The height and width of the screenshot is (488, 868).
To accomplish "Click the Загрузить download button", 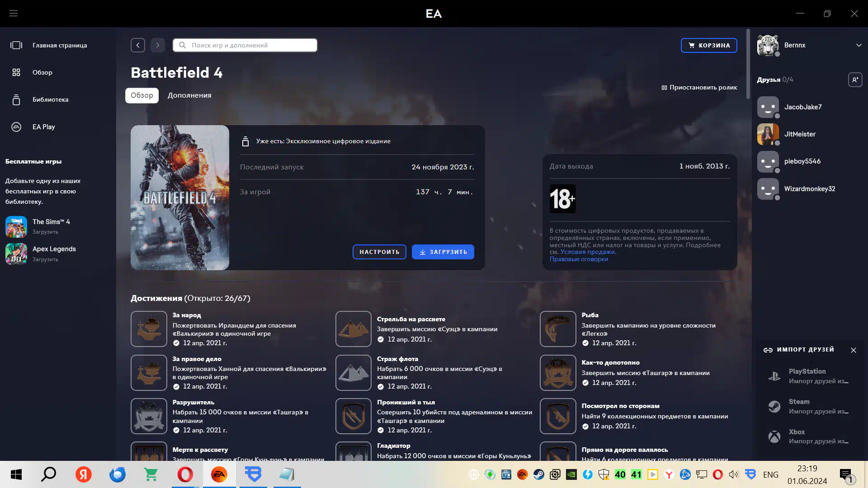I will [443, 252].
